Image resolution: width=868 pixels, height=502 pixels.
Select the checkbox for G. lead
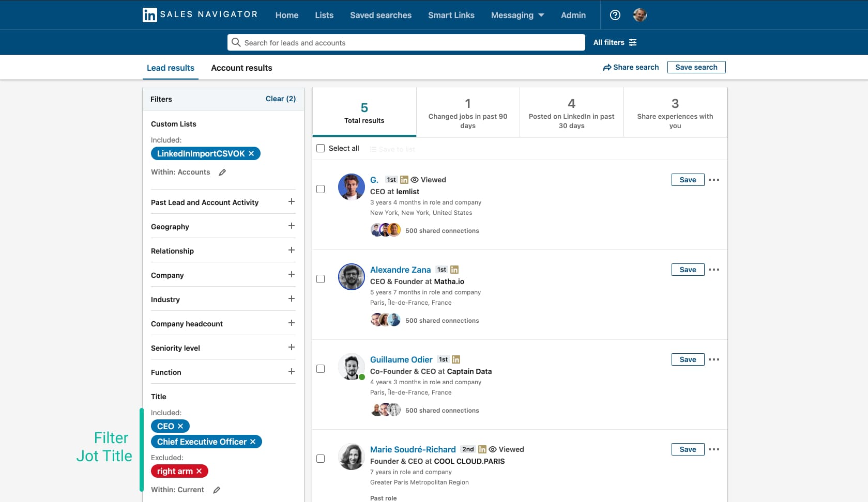(x=321, y=189)
